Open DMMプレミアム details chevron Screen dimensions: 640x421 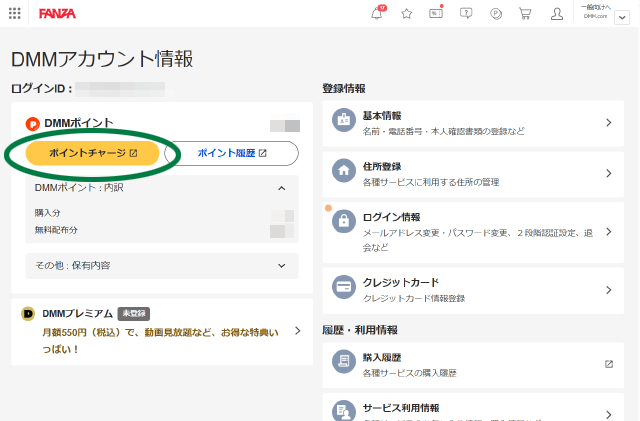coord(298,331)
